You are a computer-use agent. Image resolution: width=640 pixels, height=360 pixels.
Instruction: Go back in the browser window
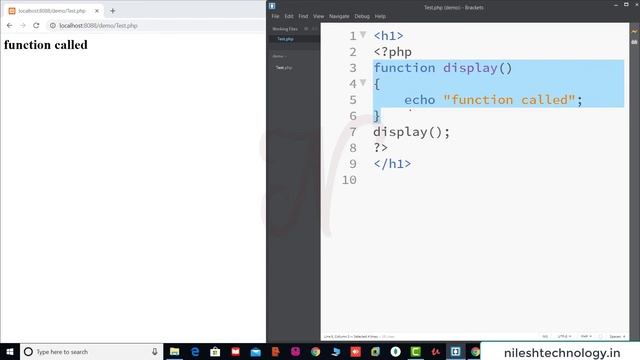click(x=9, y=25)
